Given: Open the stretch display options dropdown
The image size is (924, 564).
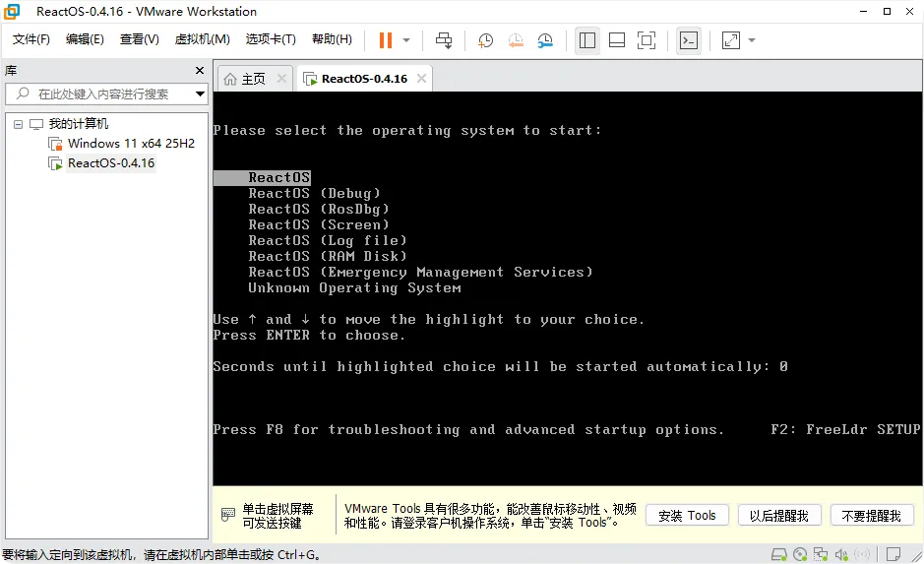Looking at the screenshot, I should (752, 40).
